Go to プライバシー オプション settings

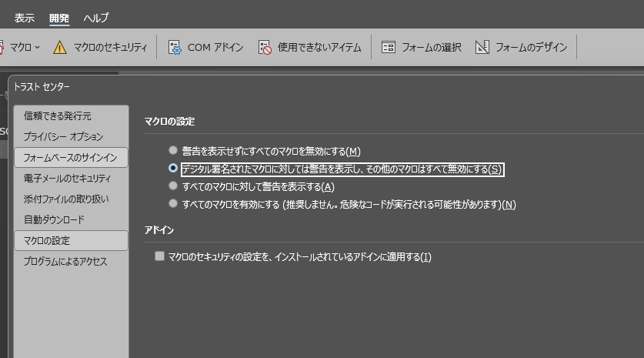63,136
